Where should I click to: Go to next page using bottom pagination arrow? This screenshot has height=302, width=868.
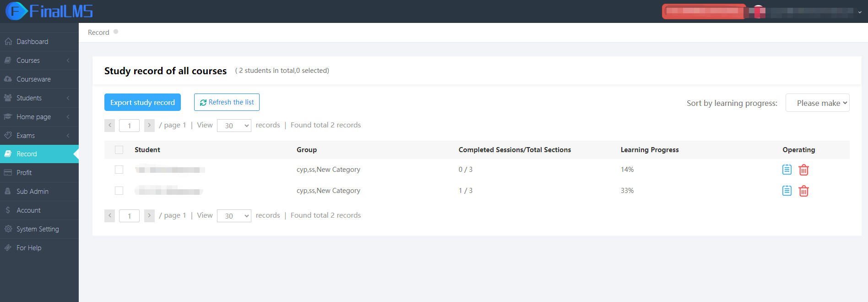(149, 216)
